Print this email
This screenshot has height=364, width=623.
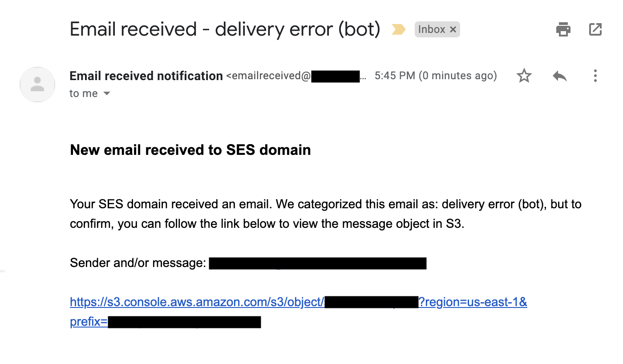563,29
